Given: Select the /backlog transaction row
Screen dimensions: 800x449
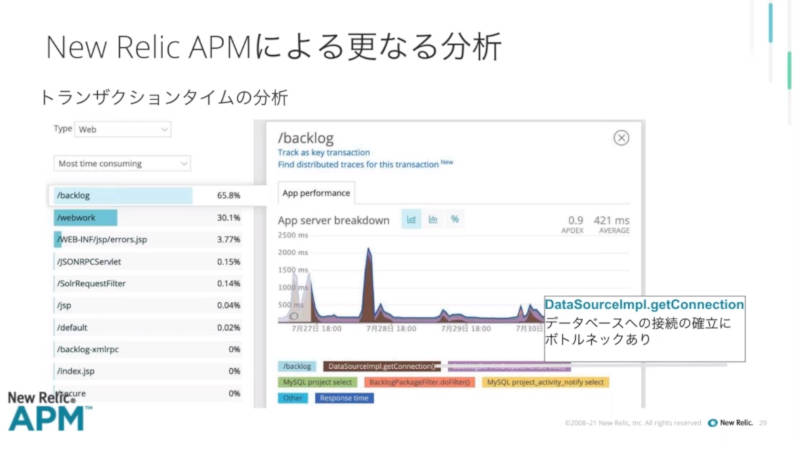Looking at the screenshot, I should point(148,195).
